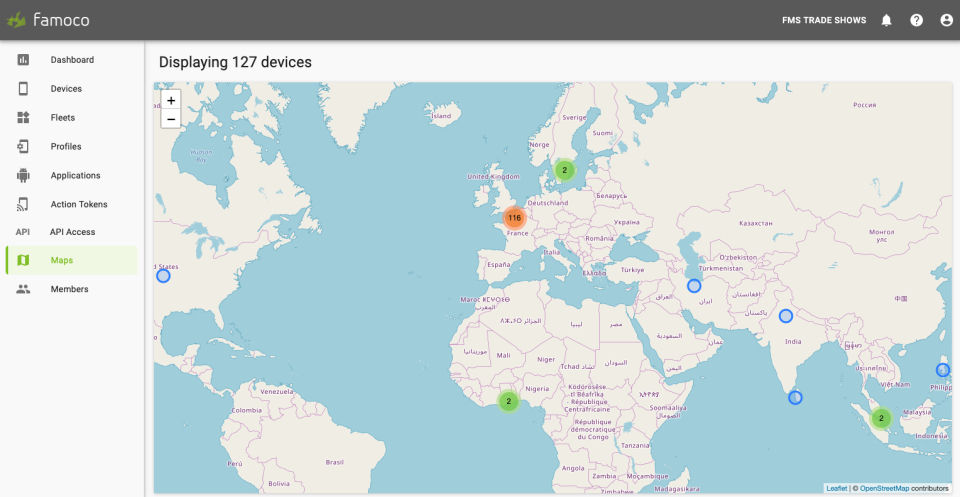Select the device marker north of India
960x497 pixels.
click(786, 316)
